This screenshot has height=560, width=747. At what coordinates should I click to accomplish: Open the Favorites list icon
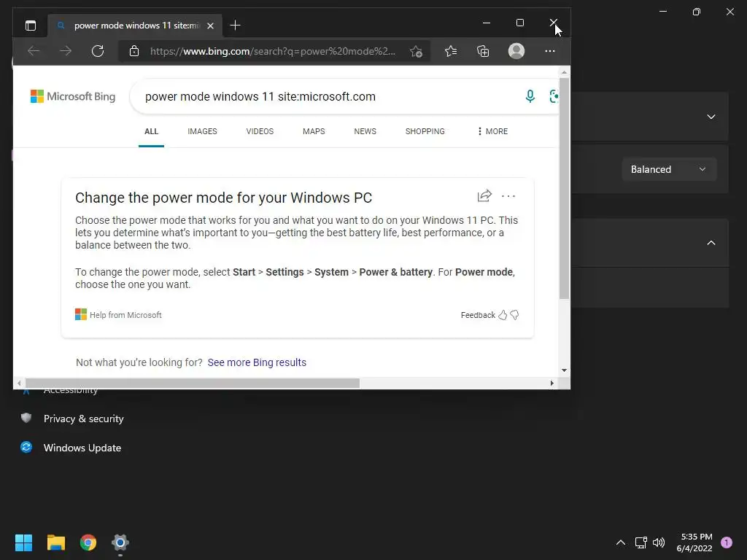click(451, 51)
